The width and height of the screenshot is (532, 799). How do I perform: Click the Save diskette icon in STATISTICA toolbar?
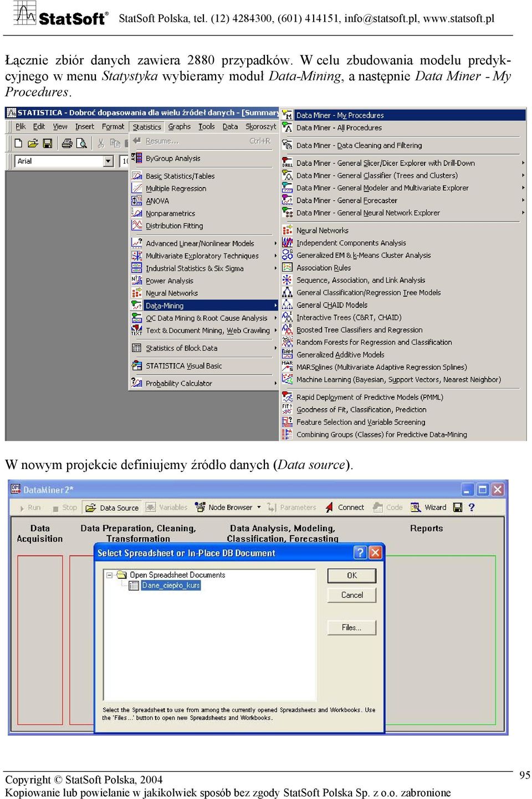pyautogui.click(x=48, y=143)
